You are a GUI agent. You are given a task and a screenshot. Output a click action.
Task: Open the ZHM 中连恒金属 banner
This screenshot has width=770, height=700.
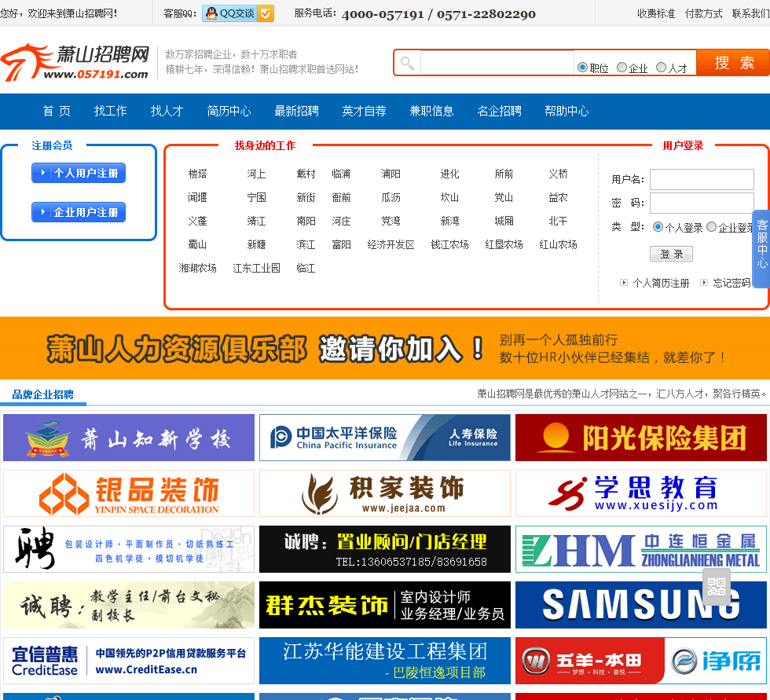pyautogui.click(x=641, y=549)
